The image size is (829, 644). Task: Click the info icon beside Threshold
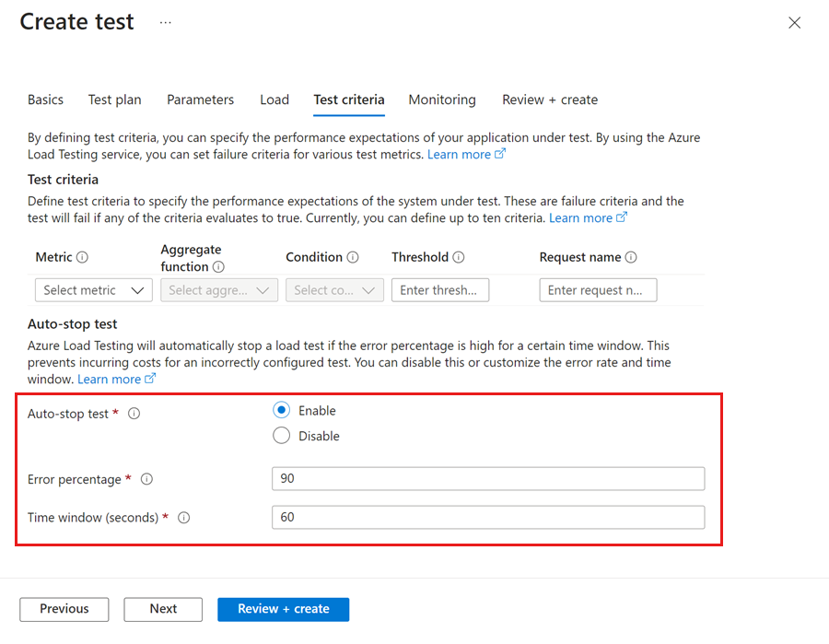point(455,257)
